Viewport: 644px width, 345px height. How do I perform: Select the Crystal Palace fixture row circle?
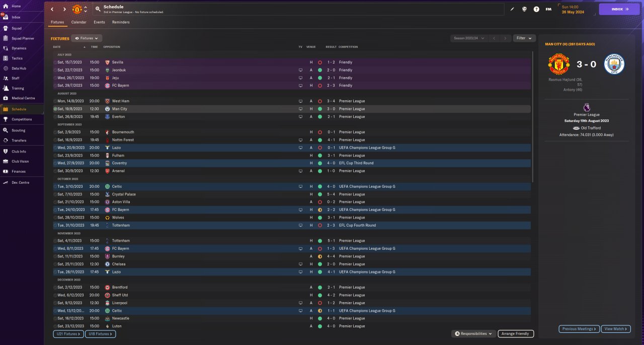(55, 194)
